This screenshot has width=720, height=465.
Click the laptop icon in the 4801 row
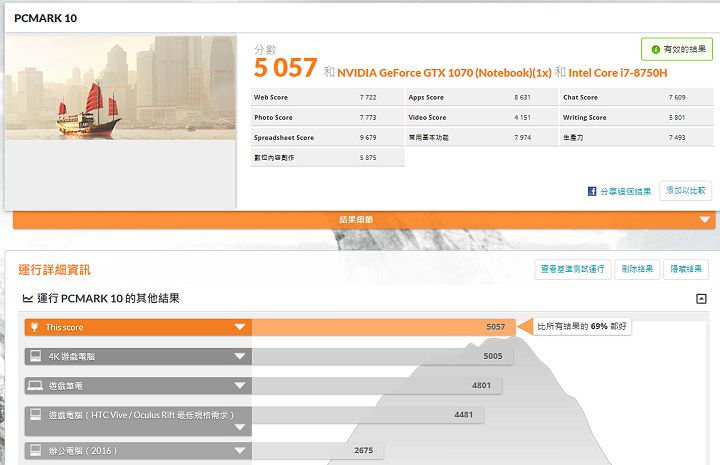click(35, 385)
